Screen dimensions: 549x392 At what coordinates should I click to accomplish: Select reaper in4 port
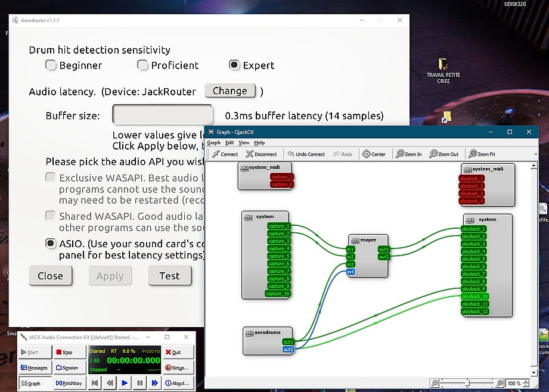point(351,272)
